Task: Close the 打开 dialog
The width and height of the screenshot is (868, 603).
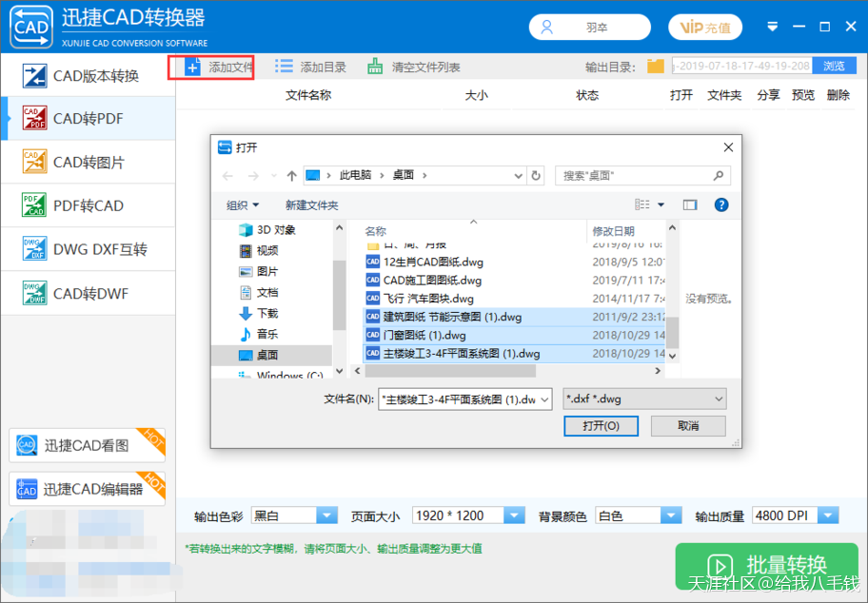Action: pos(728,147)
